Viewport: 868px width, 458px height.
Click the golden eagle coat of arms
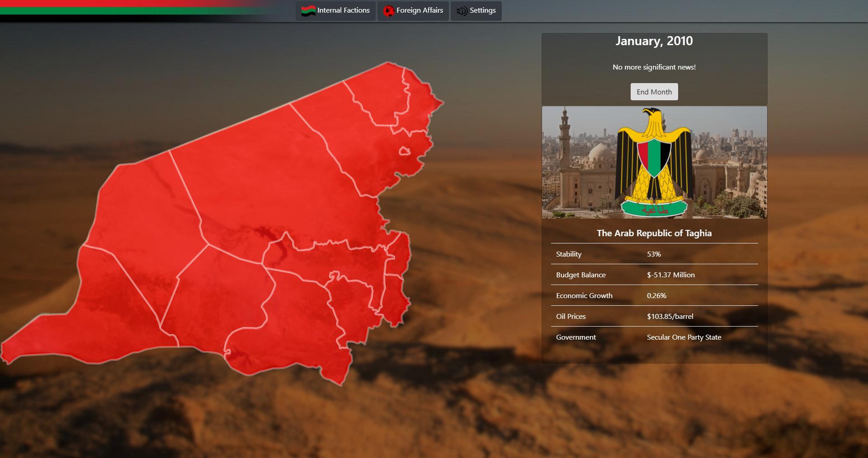point(654,163)
